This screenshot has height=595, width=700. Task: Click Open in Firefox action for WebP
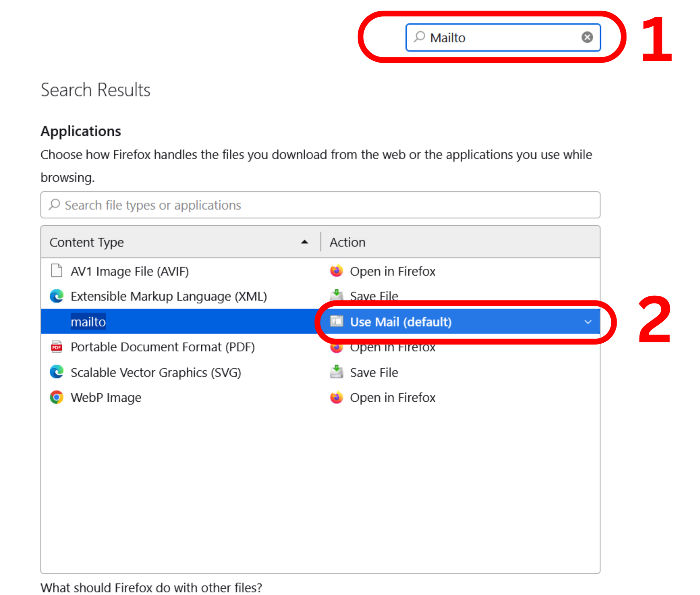392,397
